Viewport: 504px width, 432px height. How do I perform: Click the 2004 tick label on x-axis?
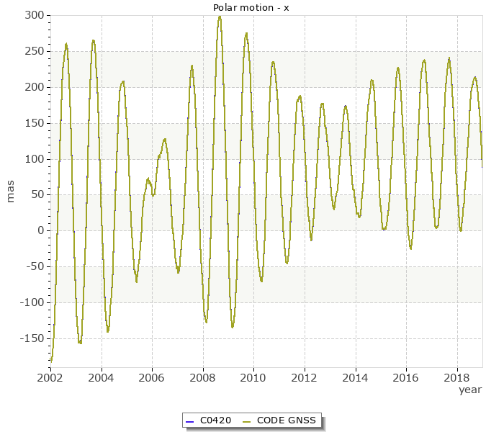[102, 377]
